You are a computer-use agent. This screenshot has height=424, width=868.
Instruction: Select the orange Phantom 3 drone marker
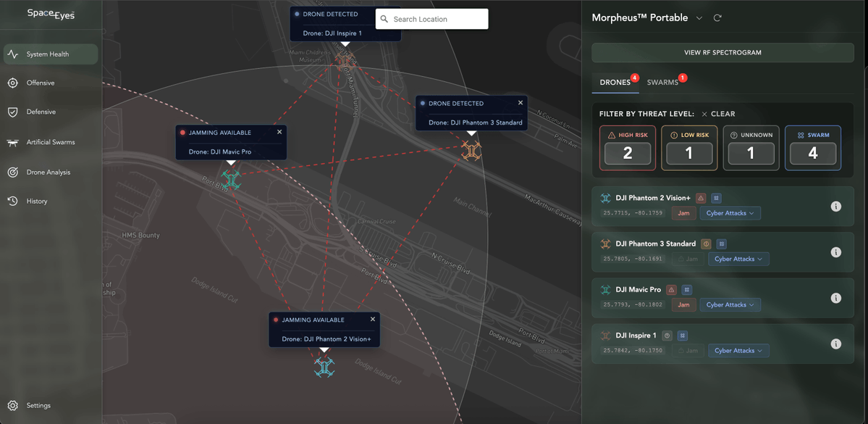[x=471, y=151]
